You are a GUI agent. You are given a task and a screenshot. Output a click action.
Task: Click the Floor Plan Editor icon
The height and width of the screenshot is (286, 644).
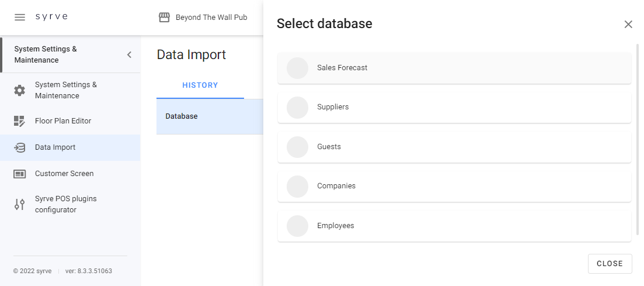(x=20, y=121)
